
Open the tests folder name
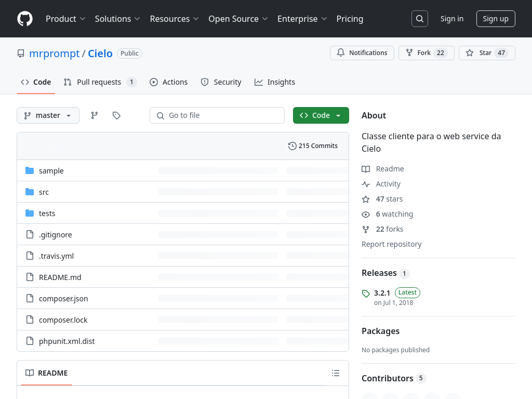[x=47, y=214]
